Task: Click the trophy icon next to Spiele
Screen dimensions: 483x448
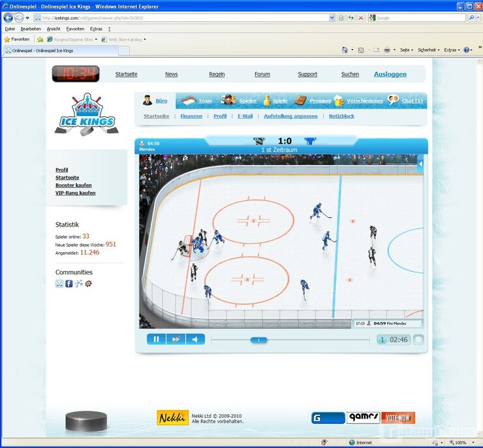Action: (x=267, y=101)
